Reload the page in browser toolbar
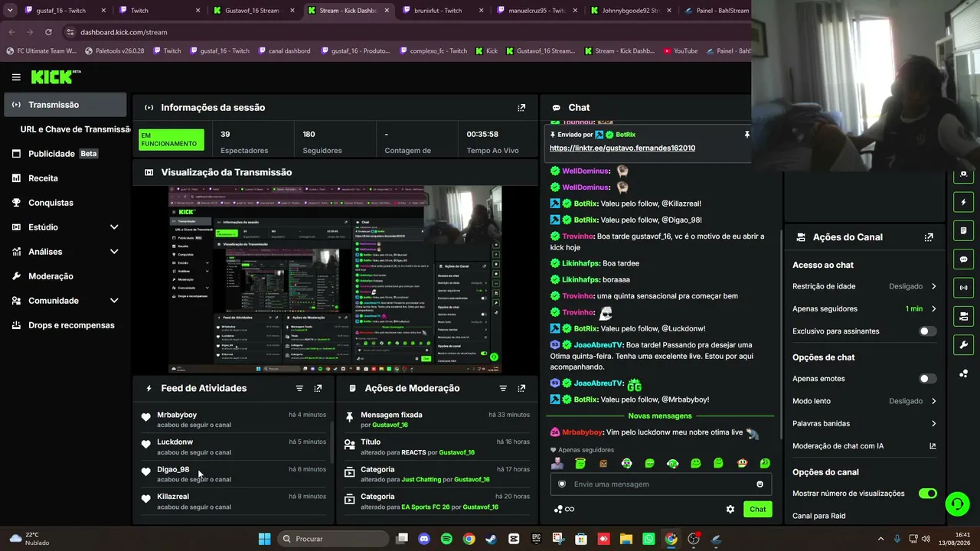Viewport: 980px width, 551px height. 48,32
